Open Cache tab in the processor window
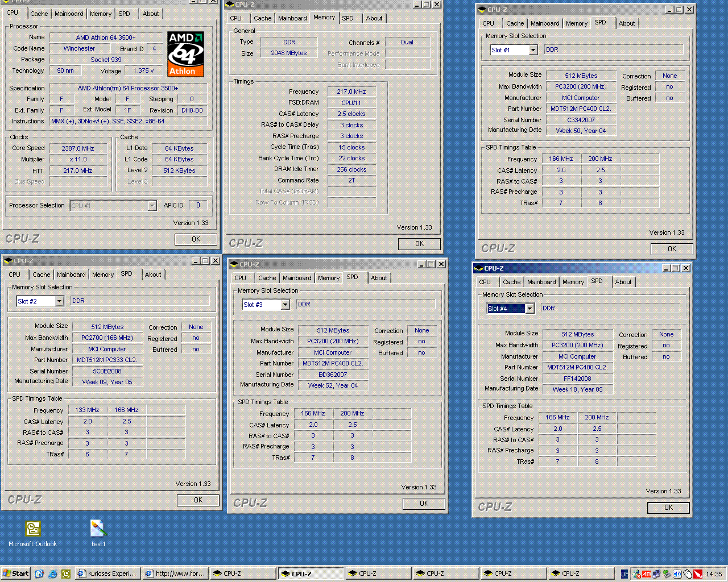 point(39,14)
